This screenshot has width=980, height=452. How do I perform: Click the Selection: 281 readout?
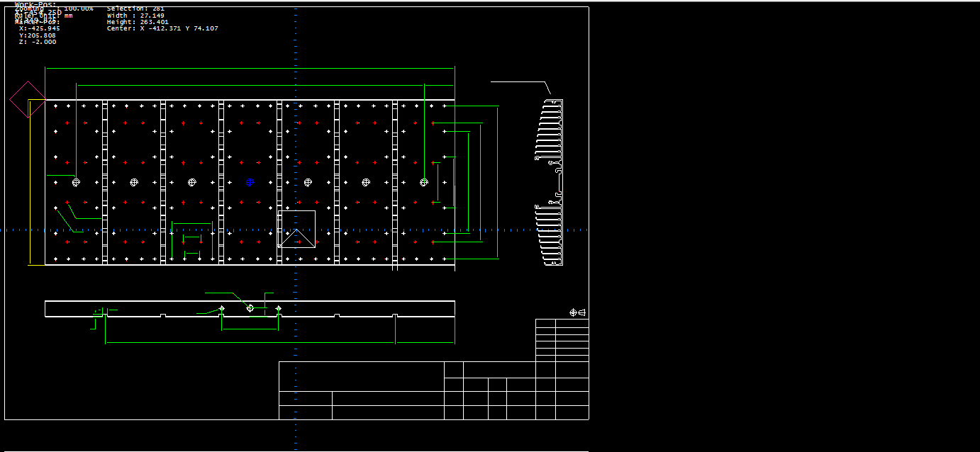click(x=135, y=9)
